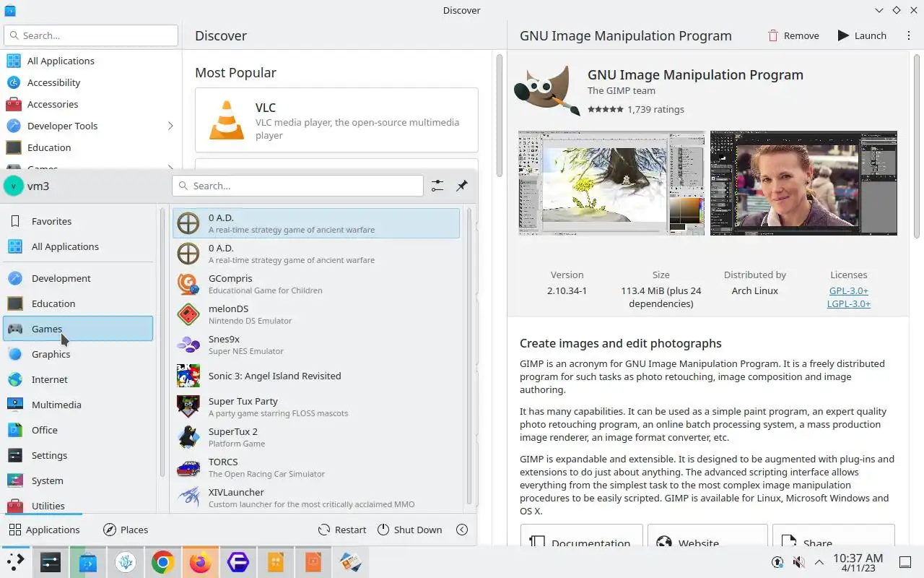Switch to Discover store in taskbar
The image size is (924, 578).
[87, 562]
